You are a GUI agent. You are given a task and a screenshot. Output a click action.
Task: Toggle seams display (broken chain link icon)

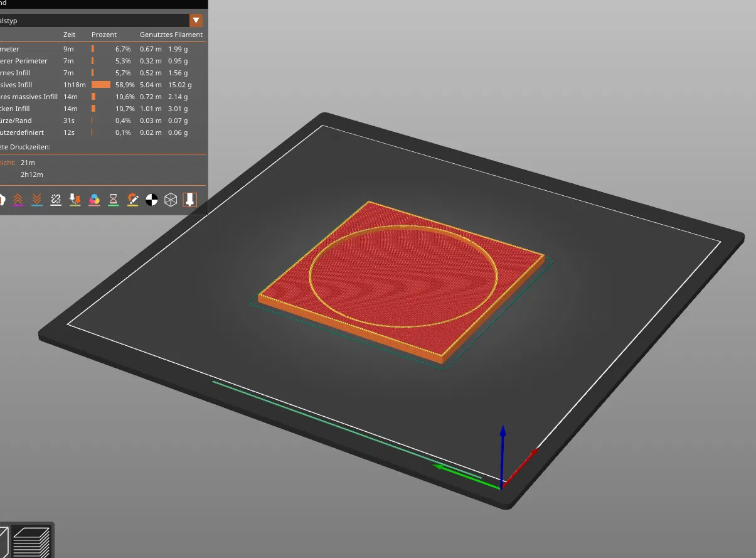(x=56, y=200)
